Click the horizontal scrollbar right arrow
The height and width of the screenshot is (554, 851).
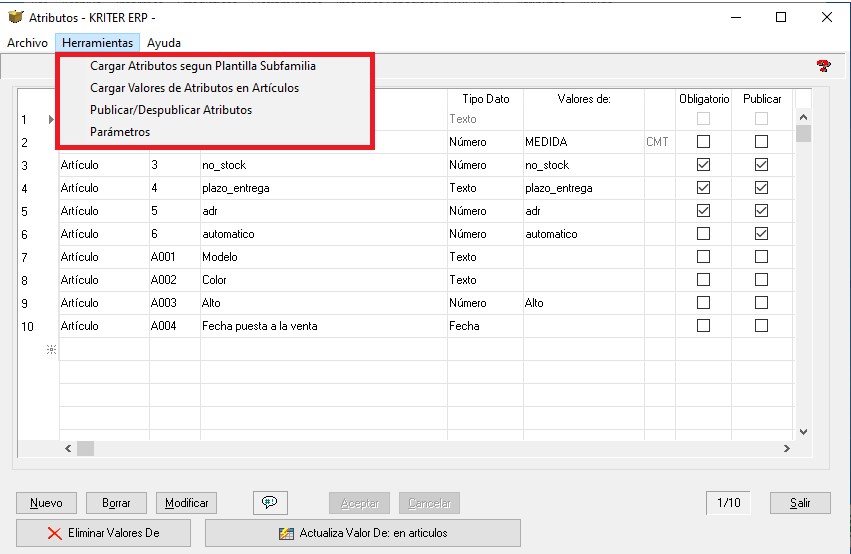[x=786, y=449]
